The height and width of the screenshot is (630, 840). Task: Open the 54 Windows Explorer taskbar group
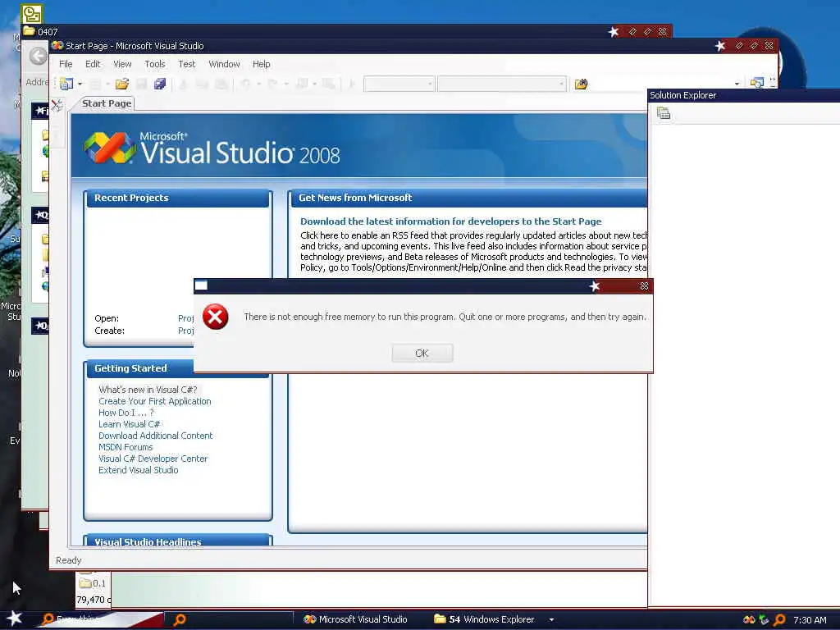click(485, 619)
